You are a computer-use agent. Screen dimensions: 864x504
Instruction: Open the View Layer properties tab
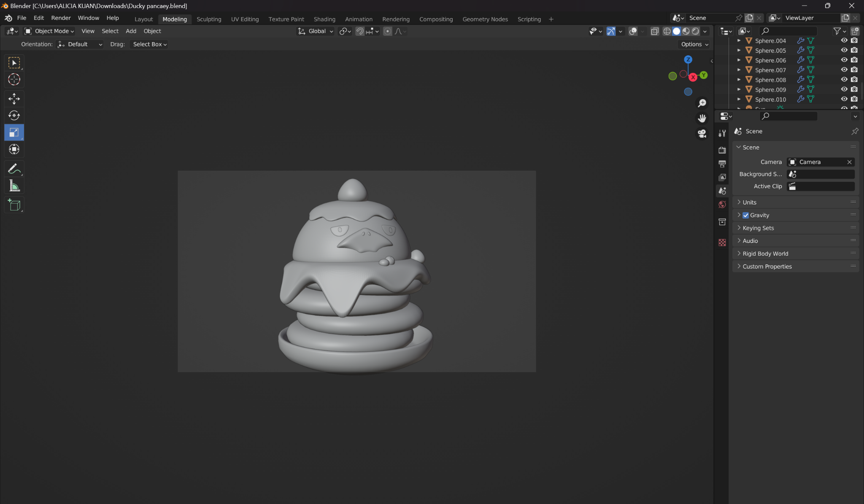722,177
